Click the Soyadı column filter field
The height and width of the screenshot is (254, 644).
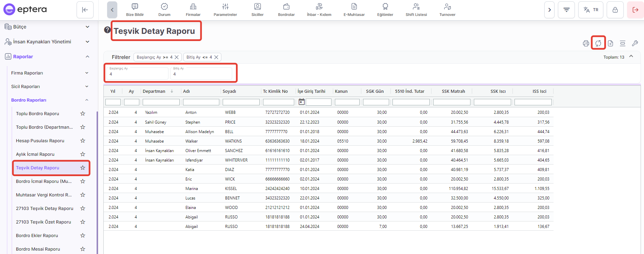(x=241, y=102)
